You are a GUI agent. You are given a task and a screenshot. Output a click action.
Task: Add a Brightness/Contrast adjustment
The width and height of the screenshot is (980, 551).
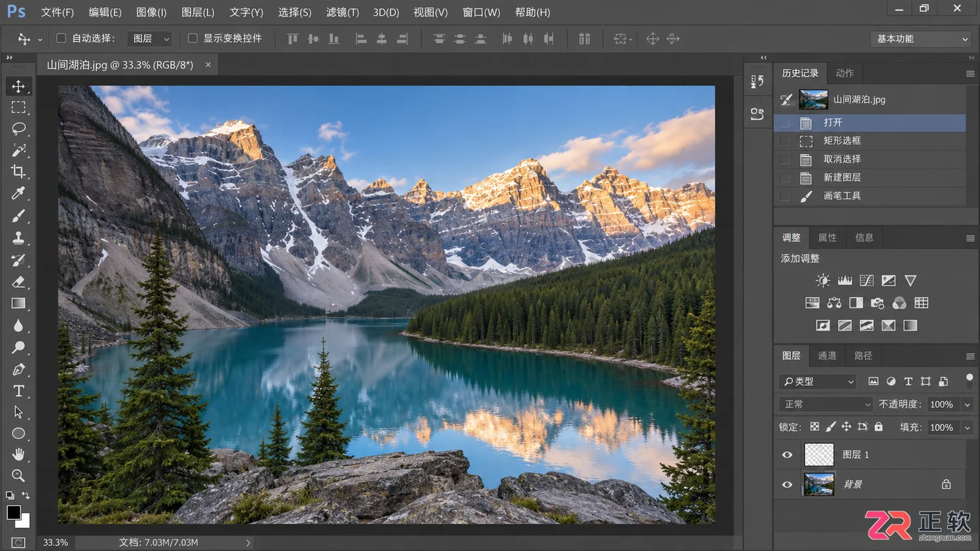click(x=823, y=280)
